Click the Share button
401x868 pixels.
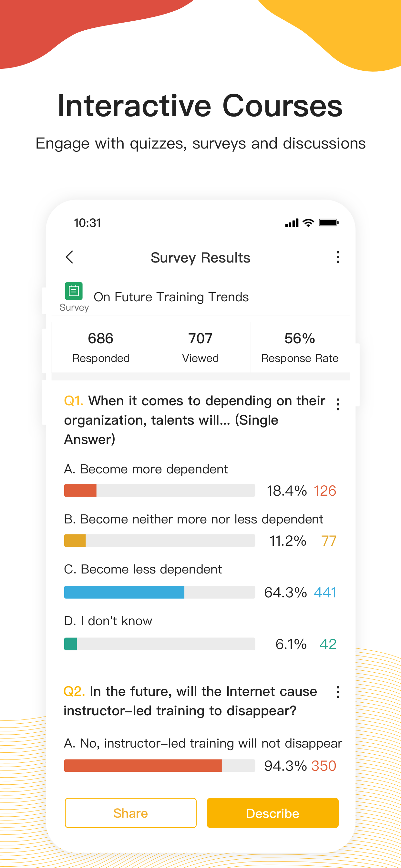tap(131, 813)
